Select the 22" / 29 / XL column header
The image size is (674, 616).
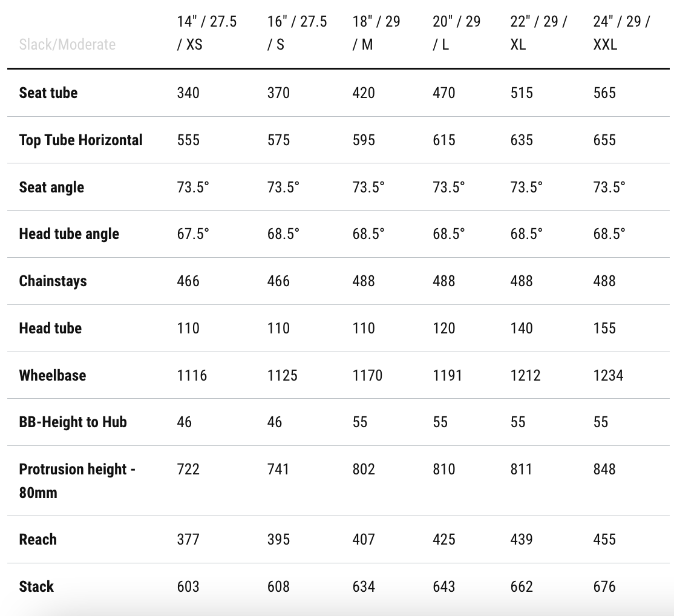point(538,33)
